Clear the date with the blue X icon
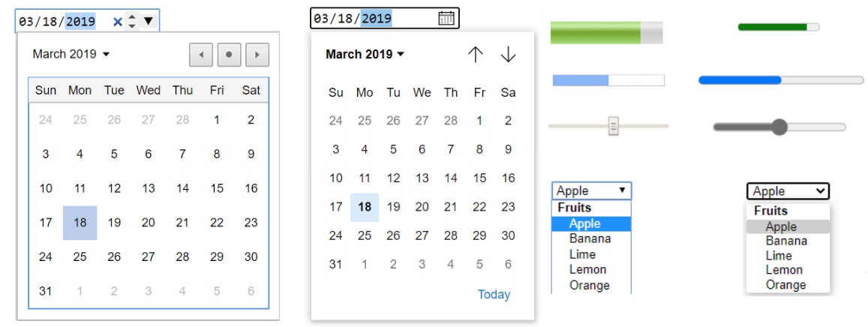This screenshot has height=327, width=868. click(x=117, y=22)
